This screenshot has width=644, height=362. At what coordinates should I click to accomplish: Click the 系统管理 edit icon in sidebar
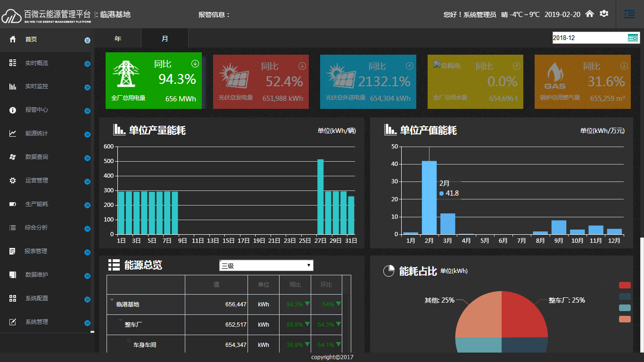[x=13, y=322]
